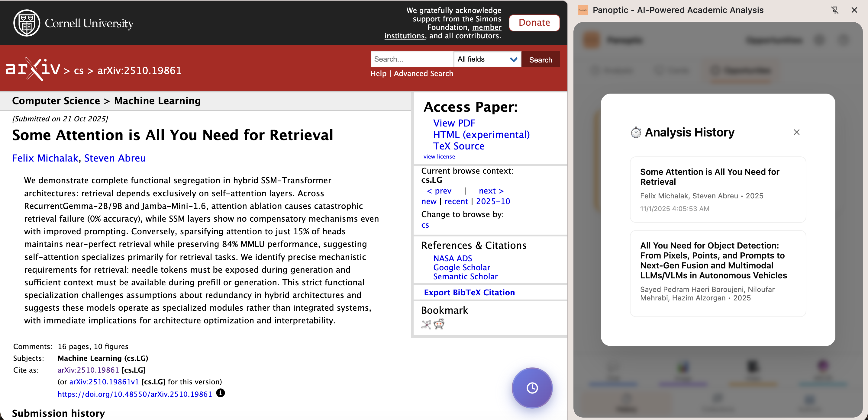Open the All fields search dropdown
The width and height of the screenshot is (868, 420).
click(x=487, y=59)
